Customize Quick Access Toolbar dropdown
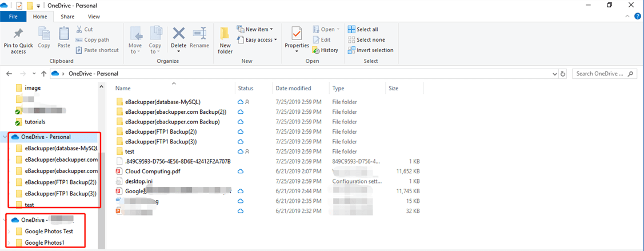 click(x=38, y=6)
